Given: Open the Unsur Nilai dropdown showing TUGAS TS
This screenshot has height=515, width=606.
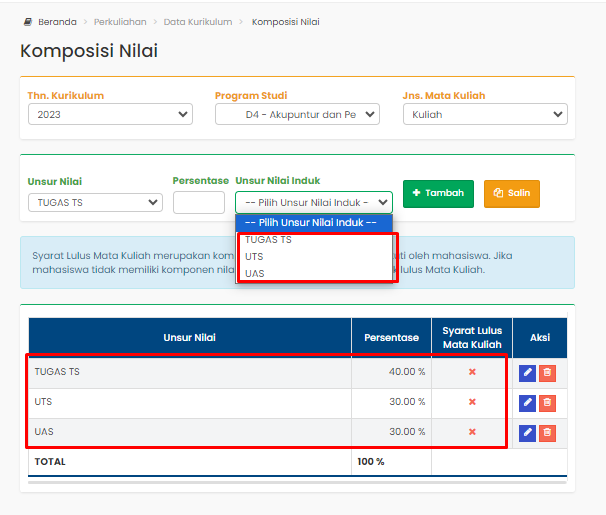Looking at the screenshot, I should (95, 202).
